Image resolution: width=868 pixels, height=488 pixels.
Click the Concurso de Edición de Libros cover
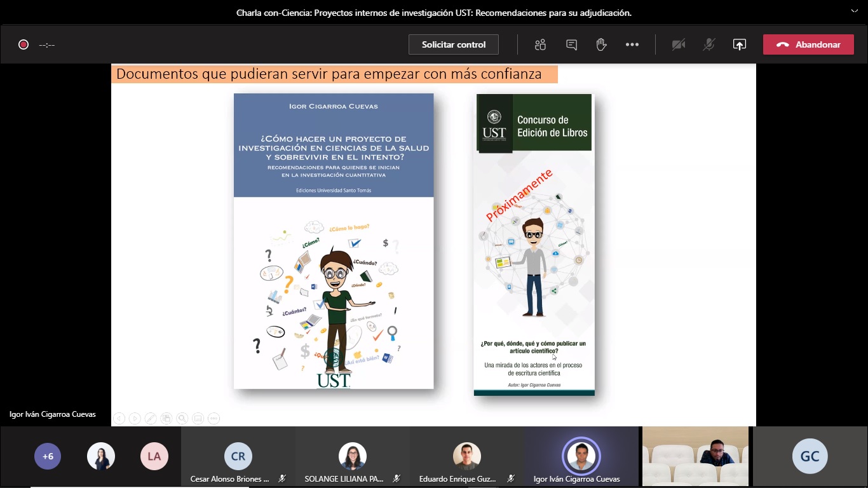(x=534, y=245)
